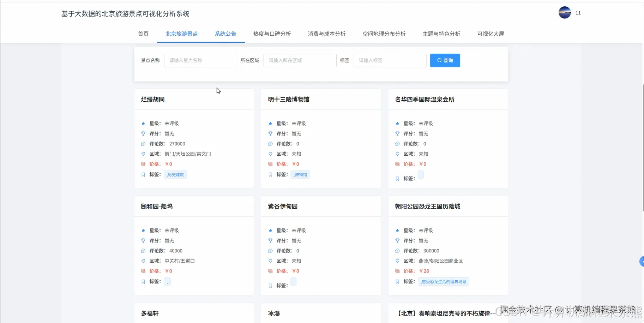Click the 标签 search input field
The width and height of the screenshot is (644, 323).
(390, 60)
